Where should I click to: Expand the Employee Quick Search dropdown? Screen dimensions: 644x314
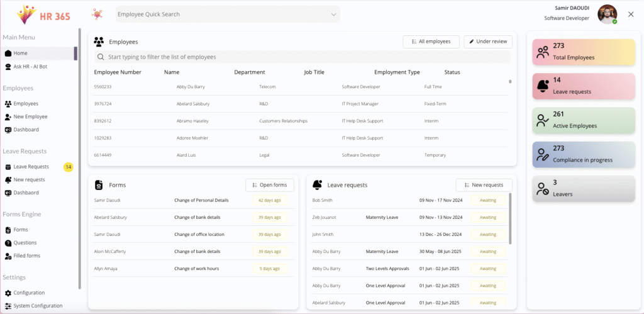click(333, 14)
